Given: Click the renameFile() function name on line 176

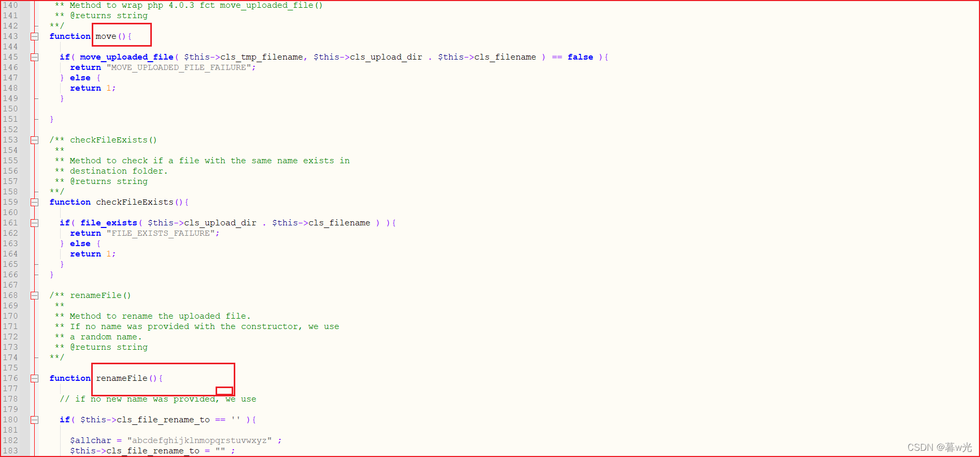Looking at the screenshot, I should 126,378.
